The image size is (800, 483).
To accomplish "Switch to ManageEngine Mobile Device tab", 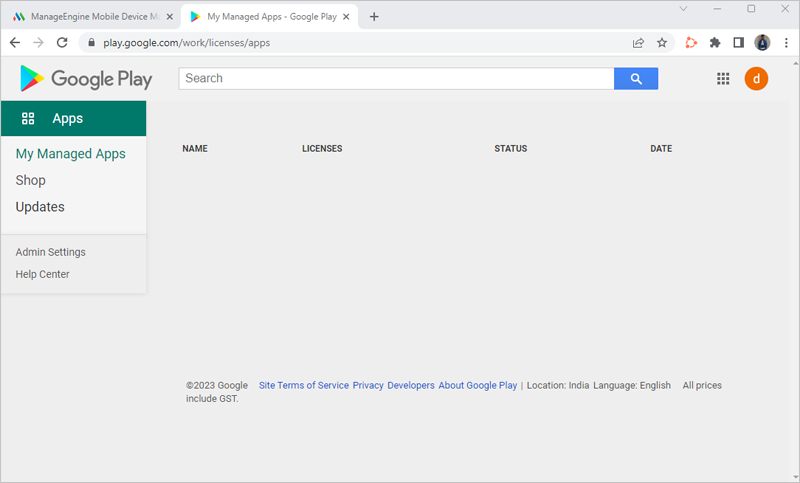I will tap(90, 17).
